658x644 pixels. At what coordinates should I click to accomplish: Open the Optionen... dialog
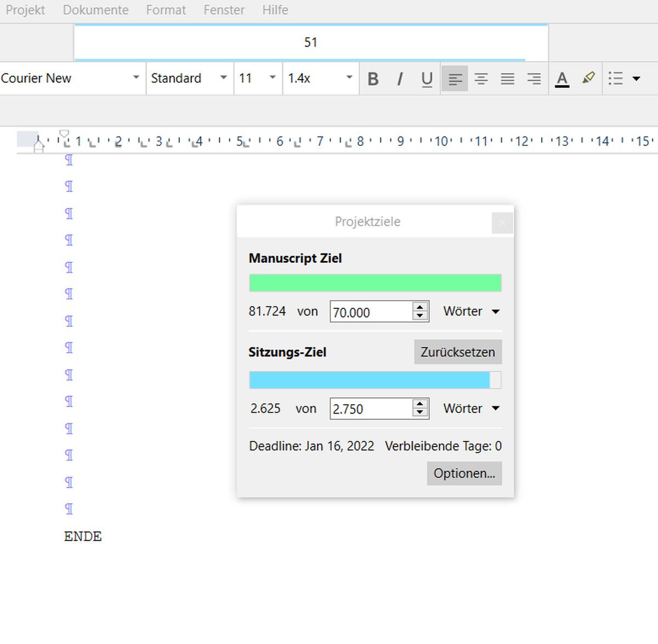tap(464, 473)
